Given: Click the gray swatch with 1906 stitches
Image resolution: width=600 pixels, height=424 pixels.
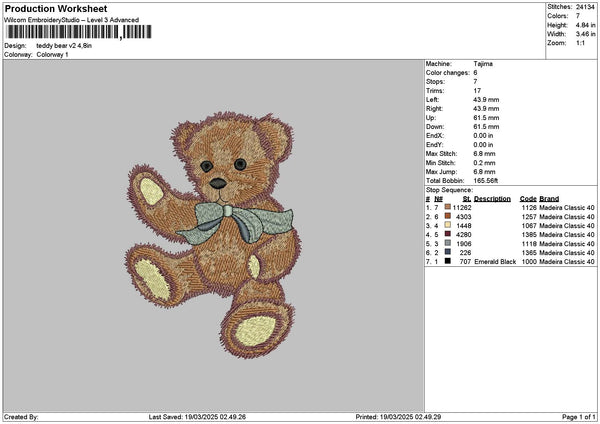Looking at the screenshot, I should click(445, 243).
